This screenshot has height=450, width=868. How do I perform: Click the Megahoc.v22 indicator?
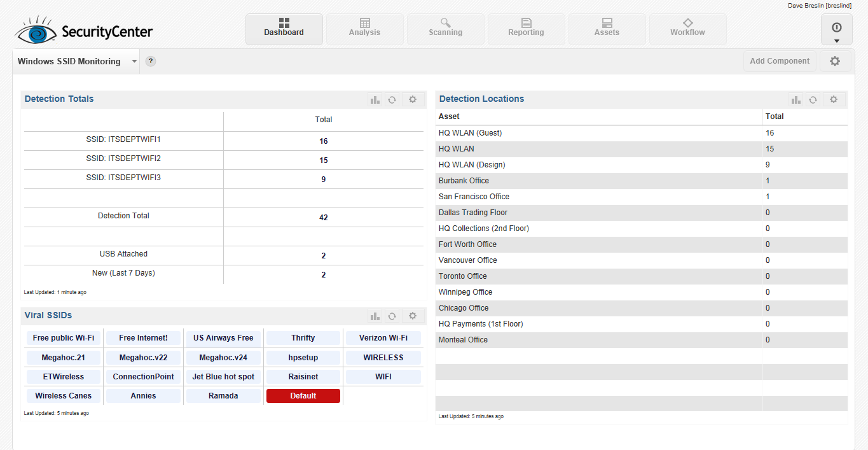[x=144, y=358]
